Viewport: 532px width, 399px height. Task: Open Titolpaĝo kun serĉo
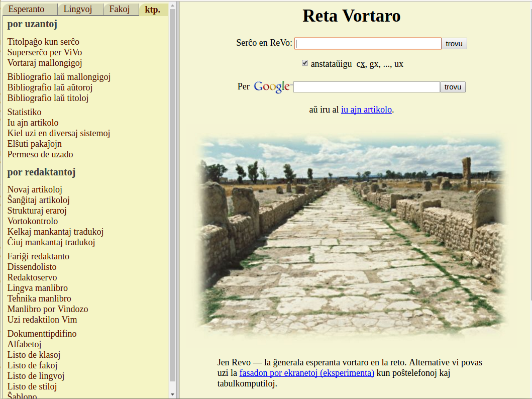(43, 42)
